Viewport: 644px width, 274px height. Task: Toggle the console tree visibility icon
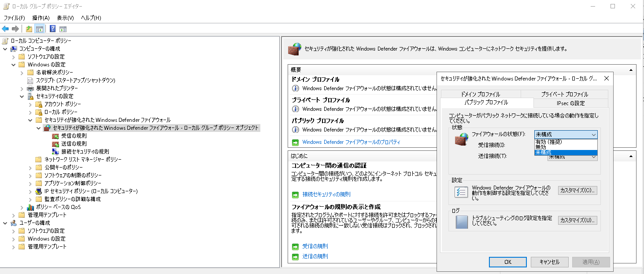40,28
